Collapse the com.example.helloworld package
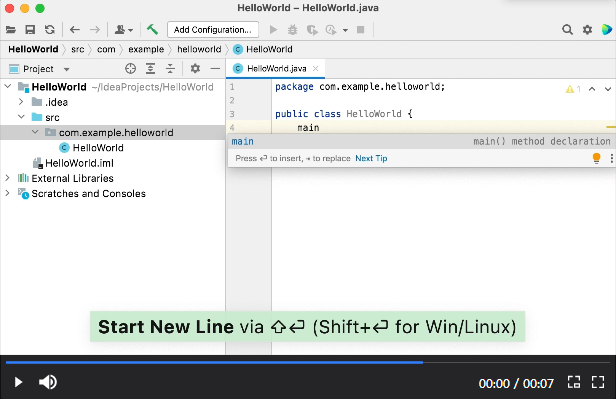Viewport: 616px width, 399px height. pyautogui.click(x=35, y=132)
